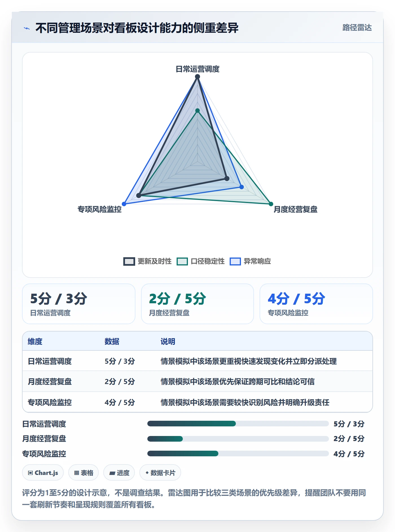Open the 2分 / 5分 summary card
The image size is (395, 532).
click(197, 304)
